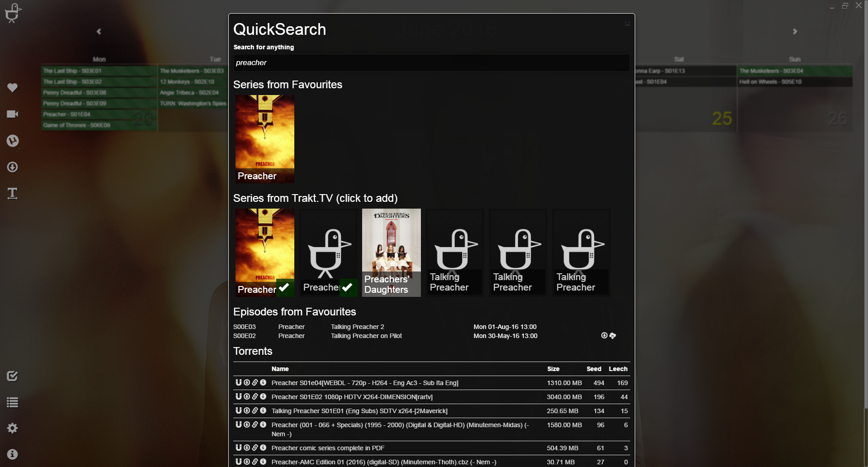Open the uTorrent client panel in sidebar
Viewport: 868px width, 467px height.
13,141
